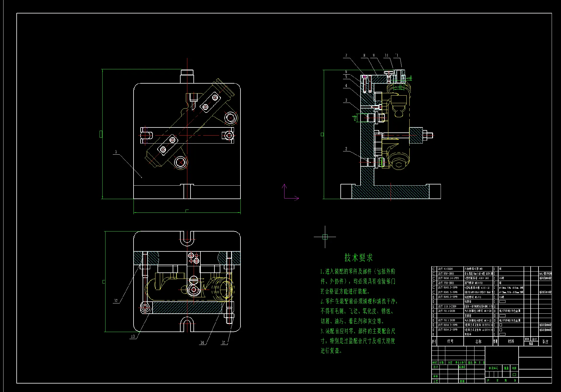
Task: Click the 备注 column header cell
Action: pyautogui.click(x=545, y=341)
